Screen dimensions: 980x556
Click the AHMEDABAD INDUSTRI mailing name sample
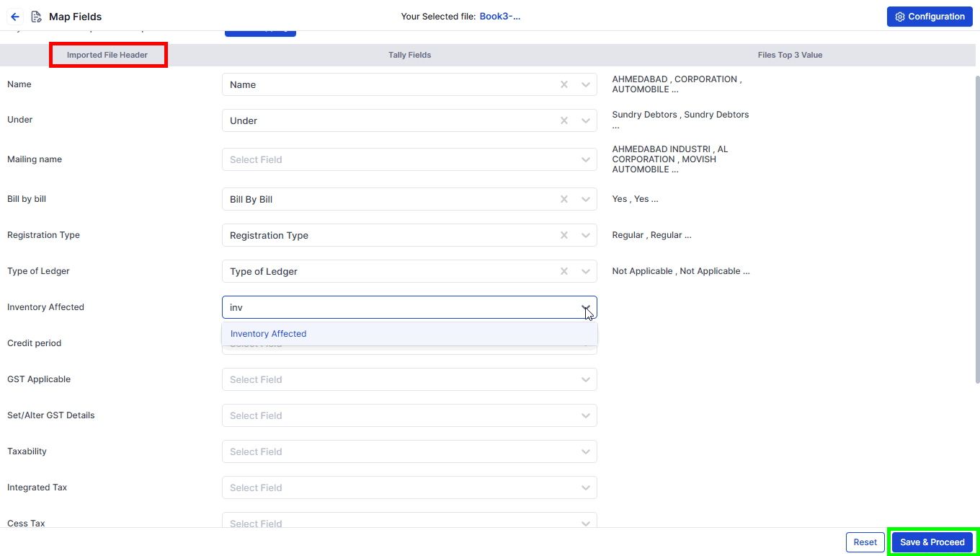pos(670,159)
